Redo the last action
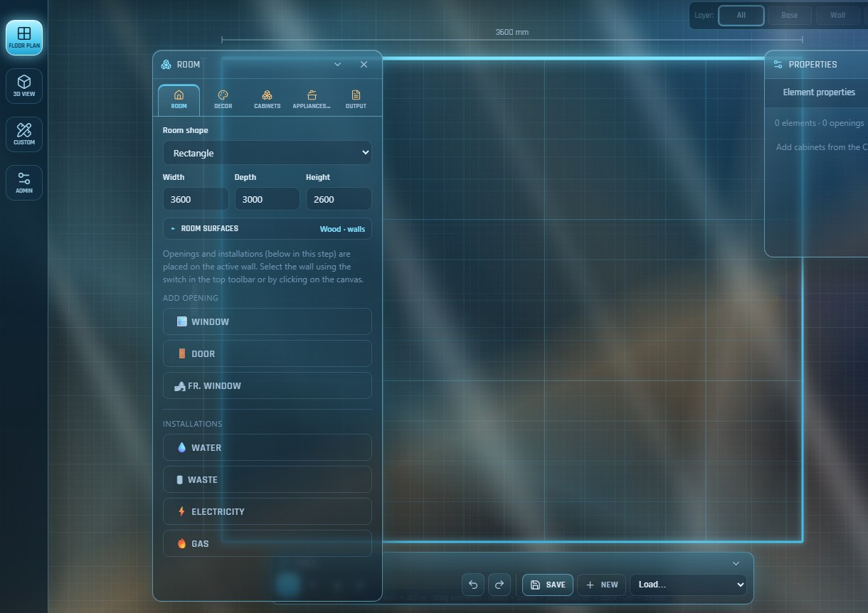This screenshot has height=613, width=868. [499, 585]
